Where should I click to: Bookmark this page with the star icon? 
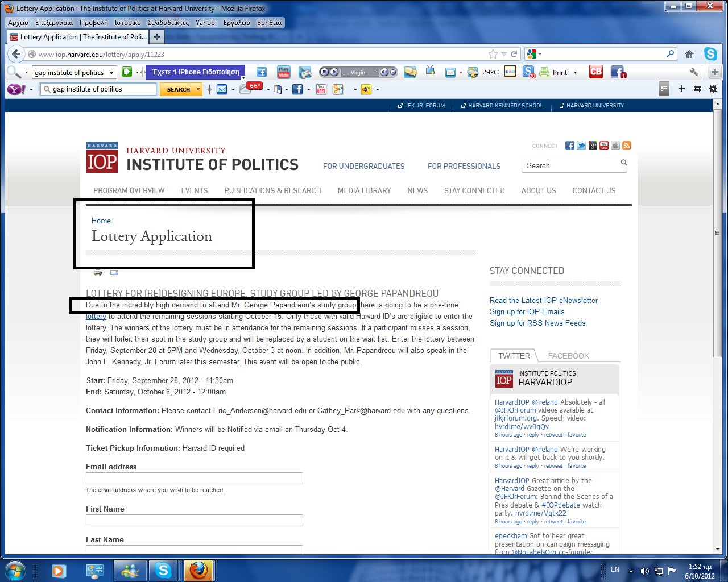(x=493, y=54)
